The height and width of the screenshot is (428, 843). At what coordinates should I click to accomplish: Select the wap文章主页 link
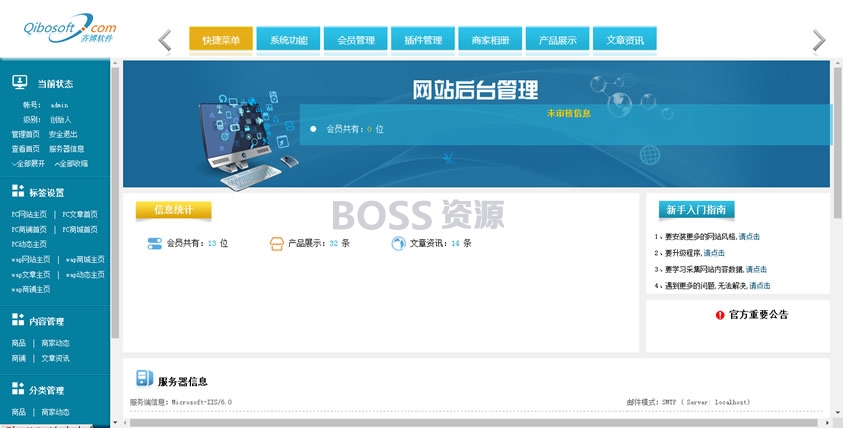tap(31, 274)
